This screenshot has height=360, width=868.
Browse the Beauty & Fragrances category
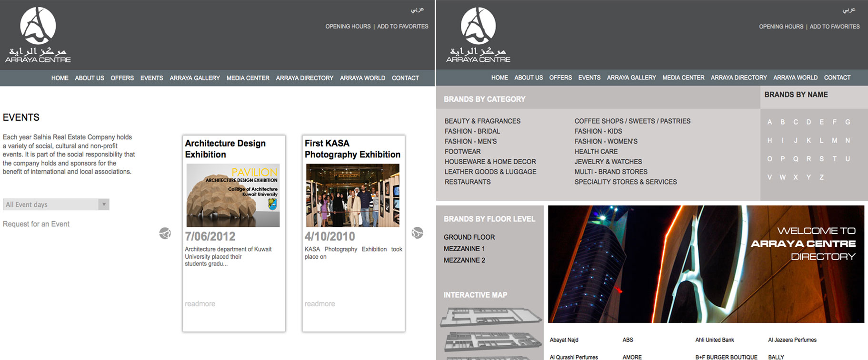point(482,121)
